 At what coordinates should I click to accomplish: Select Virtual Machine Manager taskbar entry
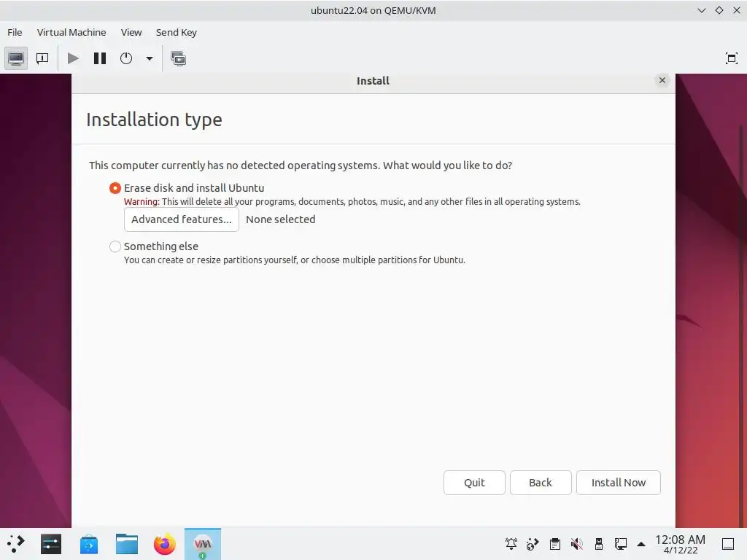point(203,544)
